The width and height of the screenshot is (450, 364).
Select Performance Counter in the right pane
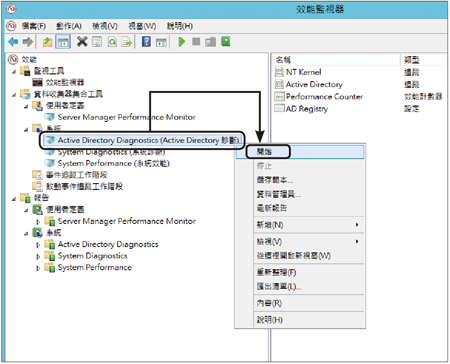tap(324, 97)
